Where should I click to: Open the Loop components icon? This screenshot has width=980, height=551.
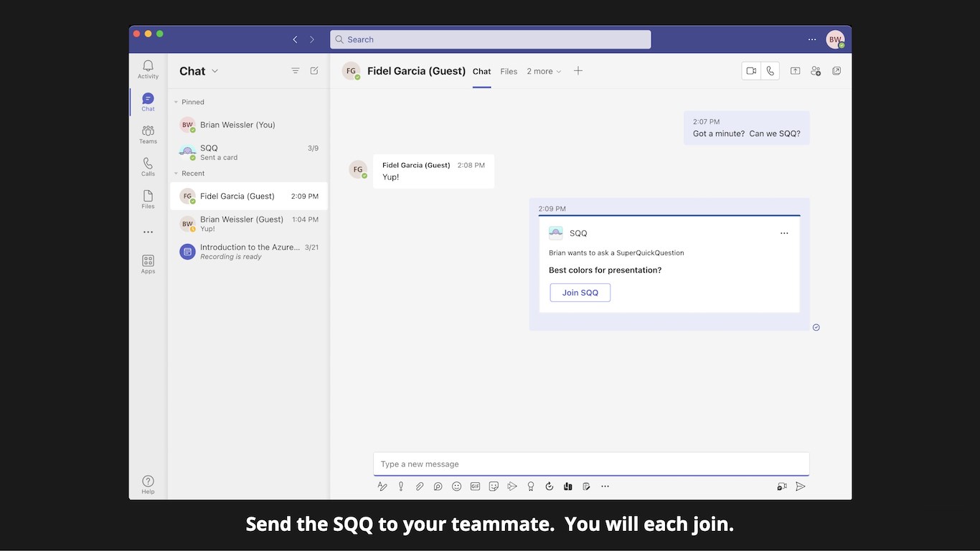(x=438, y=486)
